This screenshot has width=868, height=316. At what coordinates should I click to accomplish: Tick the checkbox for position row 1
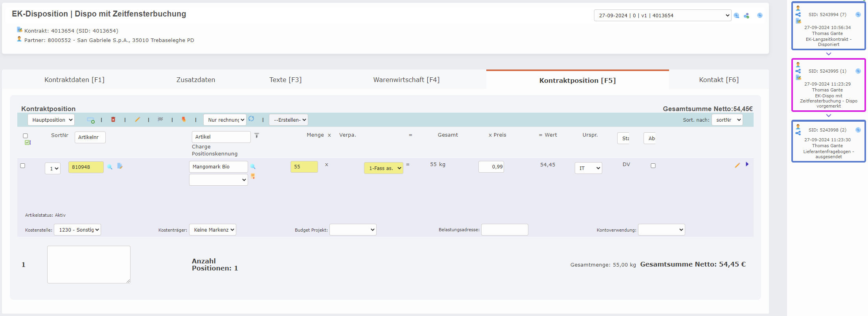(23, 166)
